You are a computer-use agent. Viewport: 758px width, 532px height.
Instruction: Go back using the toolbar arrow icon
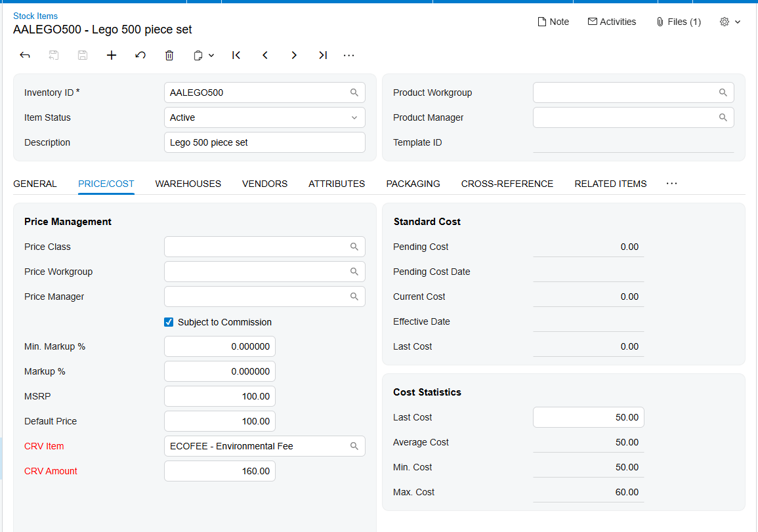tap(25, 55)
